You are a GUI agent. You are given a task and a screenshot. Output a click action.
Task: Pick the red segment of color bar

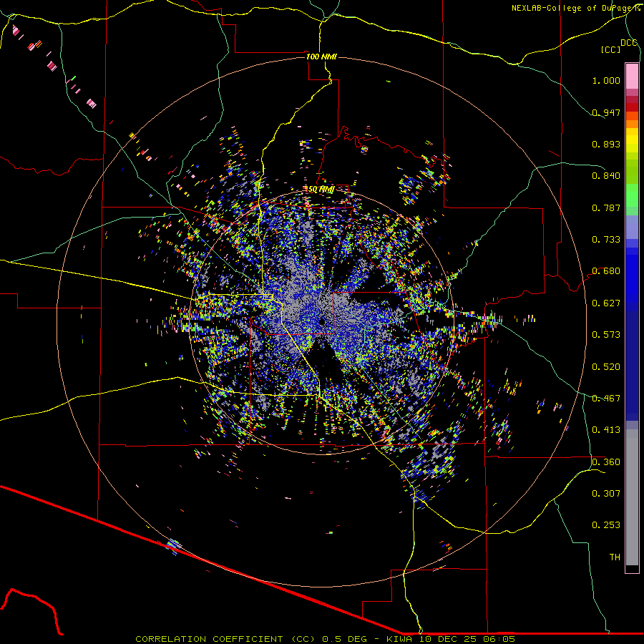tap(632, 107)
